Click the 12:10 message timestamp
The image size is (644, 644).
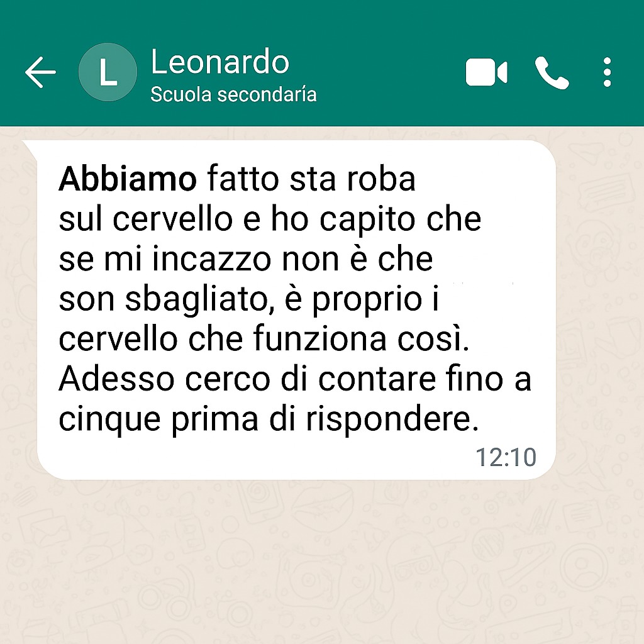pos(506,457)
